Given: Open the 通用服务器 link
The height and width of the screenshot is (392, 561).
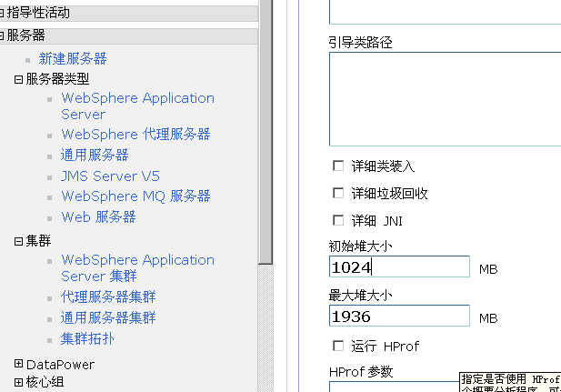Looking at the screenshot, I should tap(95, 155).
